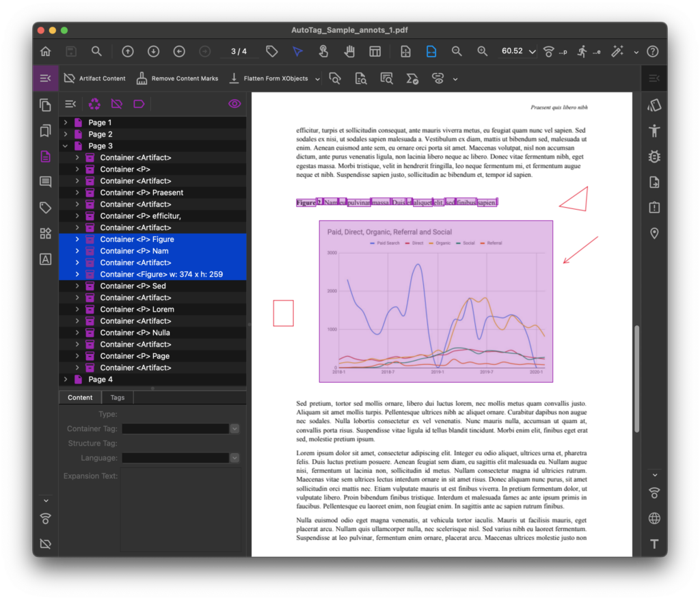The width and height of the screenshot is (700, 600).
Task: Expand the Page 1 tree node
Action: point(66,122)
